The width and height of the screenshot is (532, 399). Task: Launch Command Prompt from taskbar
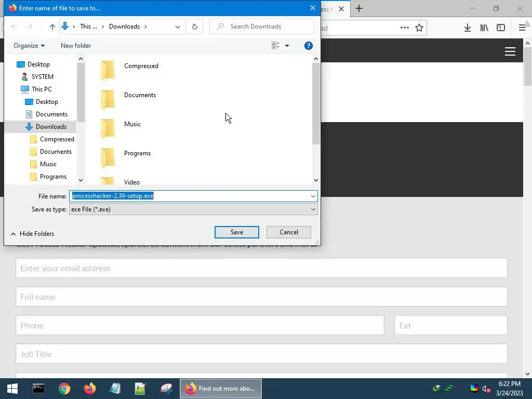click(38, 389)
